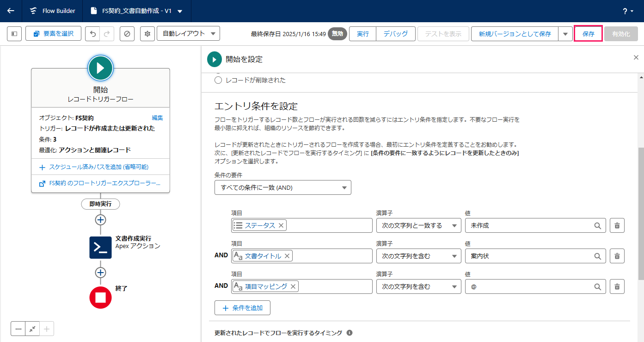644x342 pixels.
Task: Fit canvas to view with collapse icon
Action: tap(32, 329)
